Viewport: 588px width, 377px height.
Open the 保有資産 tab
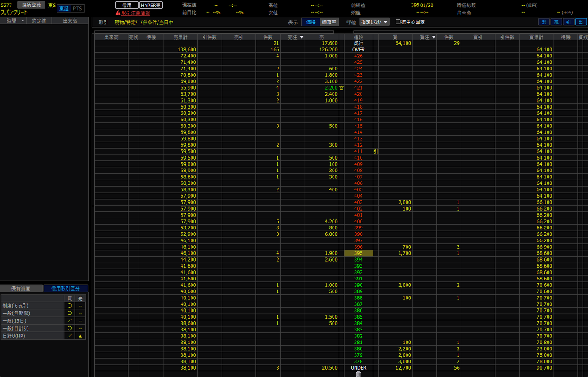pos(21,289)
